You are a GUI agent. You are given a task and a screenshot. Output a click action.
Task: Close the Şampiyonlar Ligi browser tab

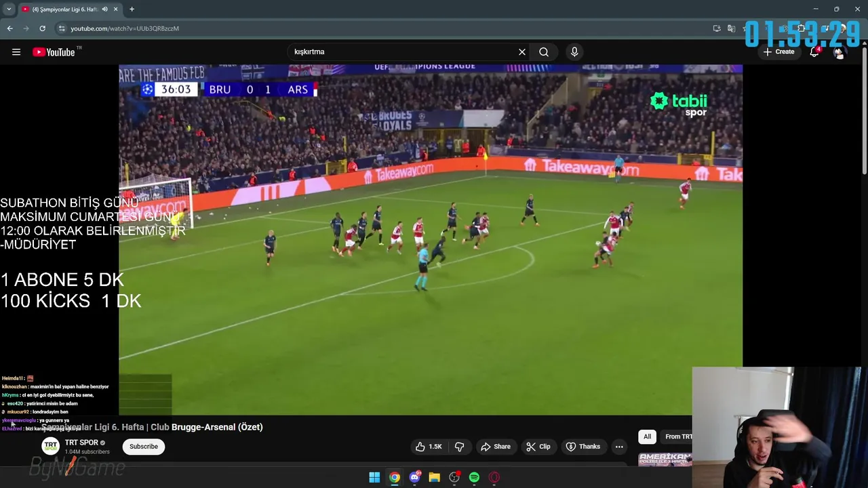(x=115, y=9)
